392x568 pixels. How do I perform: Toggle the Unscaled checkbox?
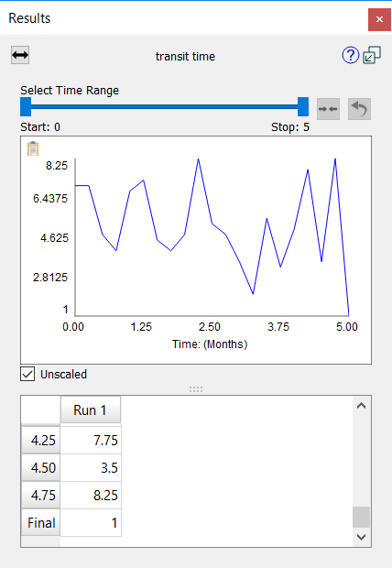point(27,374)
